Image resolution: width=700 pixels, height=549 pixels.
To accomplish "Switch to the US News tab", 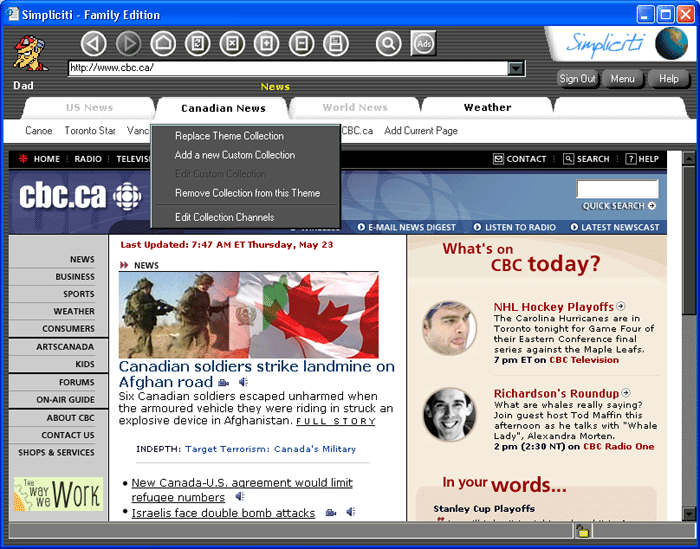I will 89,108.
